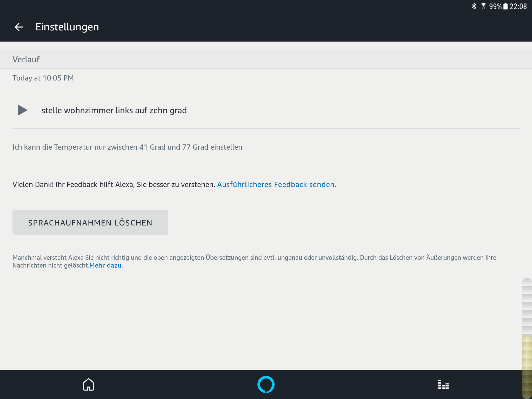532x399 pixels.
Task: Tap the 'Vielen Dank' feedback message
Action: 114,184
